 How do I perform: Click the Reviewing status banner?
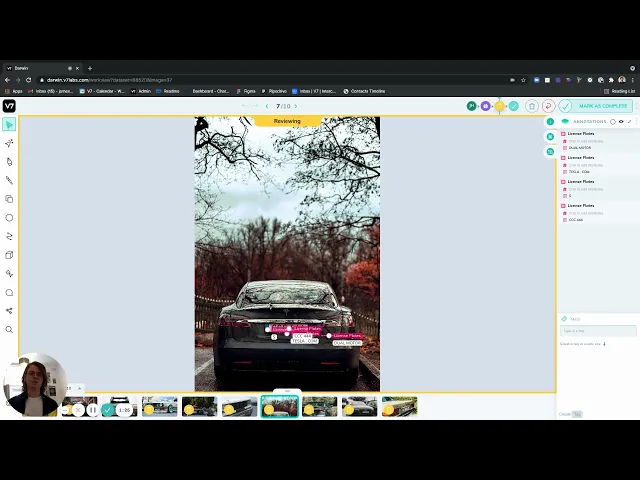coord(287,121)
